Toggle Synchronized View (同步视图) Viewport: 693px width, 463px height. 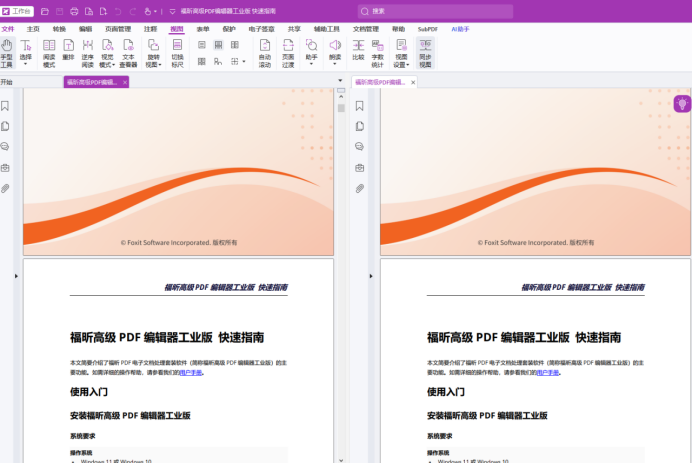click(425, 53)
